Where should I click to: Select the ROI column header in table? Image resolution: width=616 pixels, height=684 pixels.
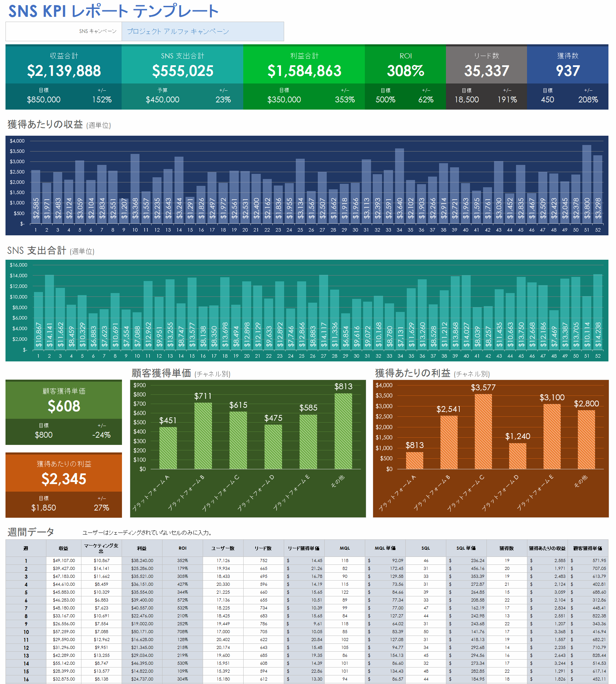pos(182,548)
